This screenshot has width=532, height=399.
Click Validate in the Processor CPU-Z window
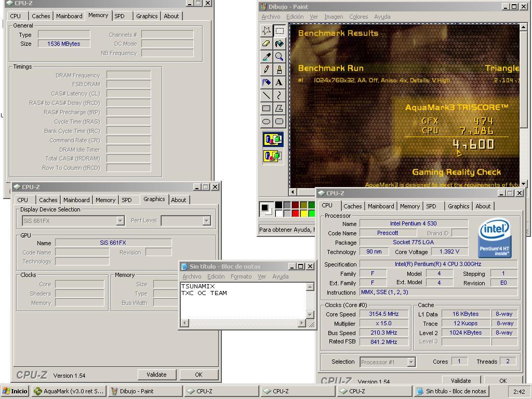(461, 380)
